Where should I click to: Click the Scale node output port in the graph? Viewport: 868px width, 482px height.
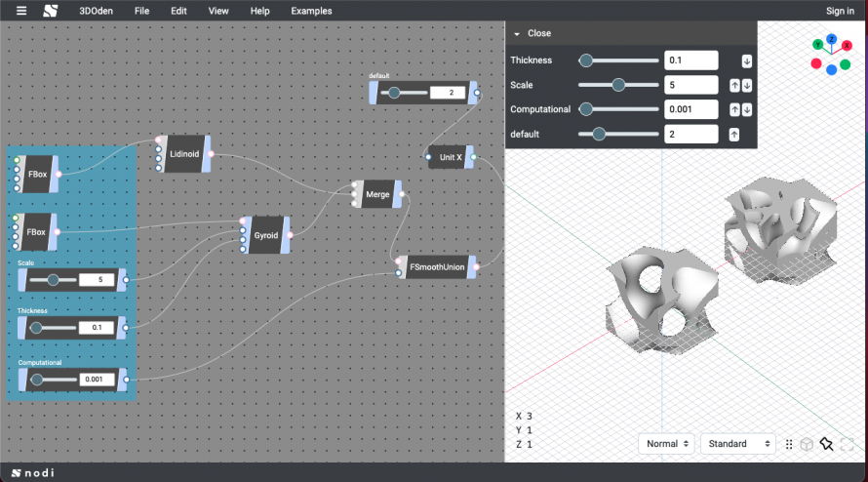click(126, 280)
